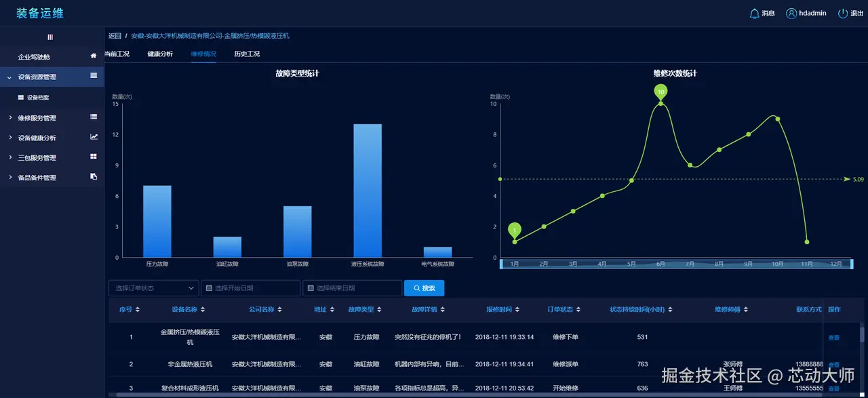Click 查看 link for row 1
868x398 pixels.
pos(833,338)
